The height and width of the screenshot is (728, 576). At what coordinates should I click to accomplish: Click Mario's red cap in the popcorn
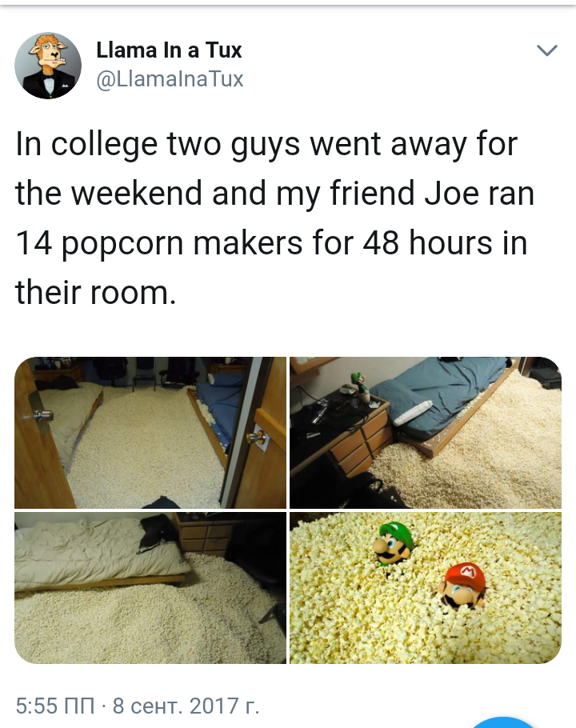point(466,577)
